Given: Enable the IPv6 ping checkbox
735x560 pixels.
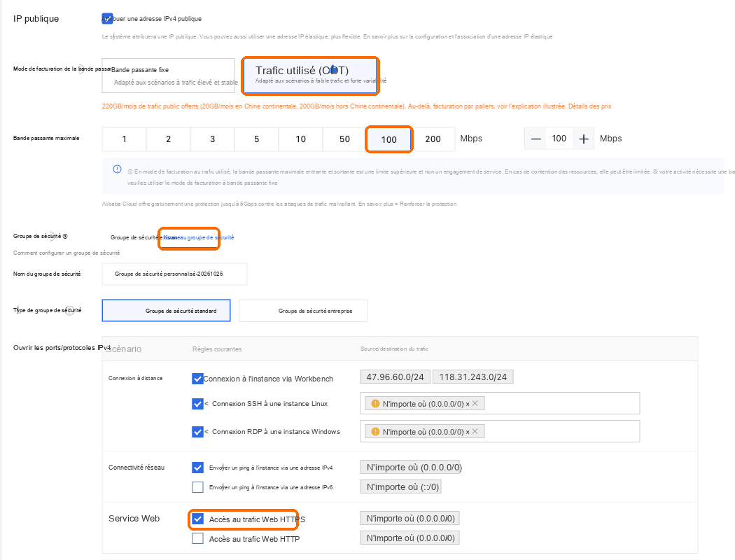Looking at the screenshot, I should tap(197, 487).
